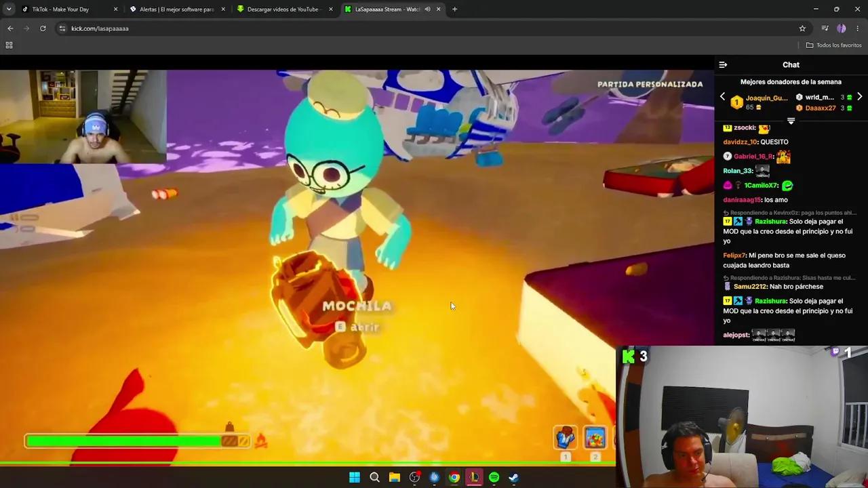Viewport: 868px width, 488px height.
Task: Click username davidzz_10 in chat
Action: tap(740, 142)
